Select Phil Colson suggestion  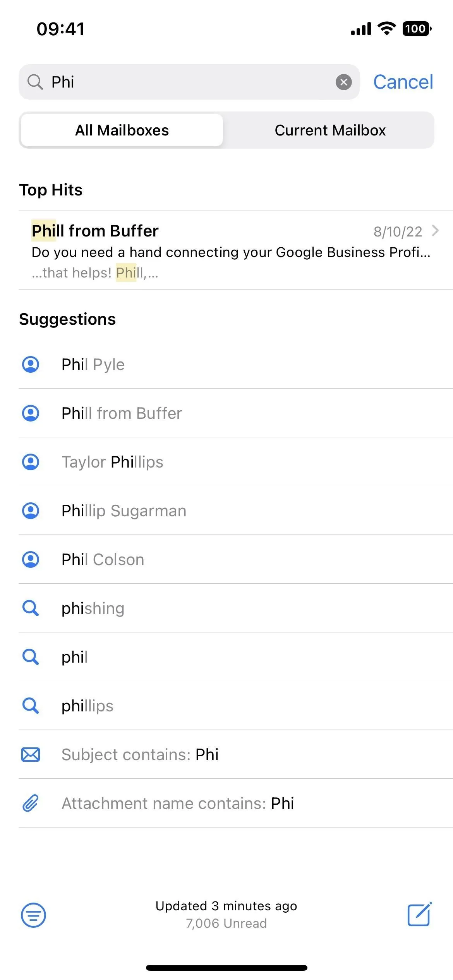236,560
